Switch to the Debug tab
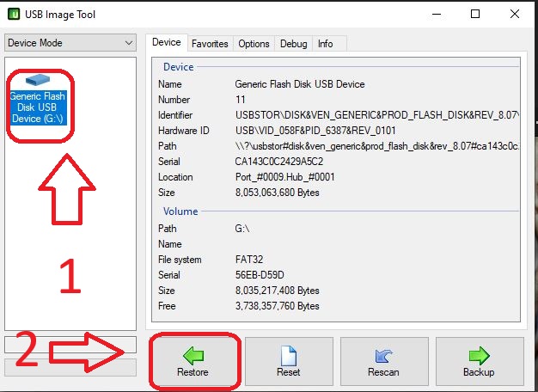This screenshot has width=538, height=392. tap(293, 44)
